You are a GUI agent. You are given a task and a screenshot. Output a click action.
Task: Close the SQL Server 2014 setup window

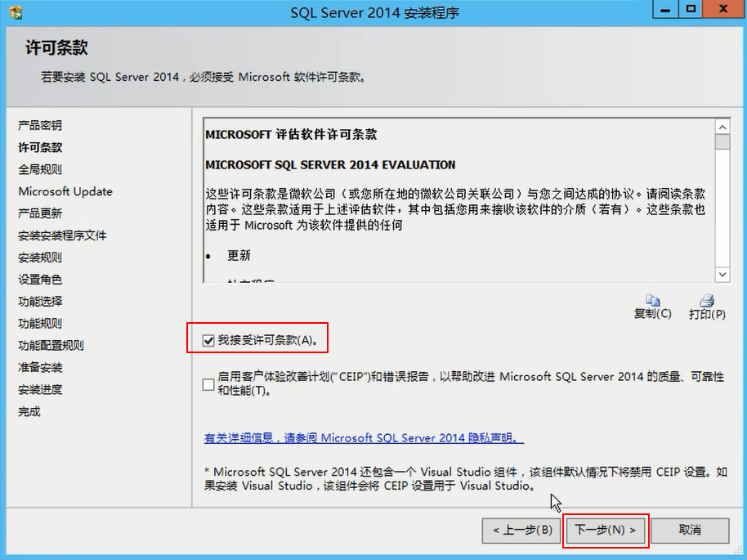tap(724, 10)
